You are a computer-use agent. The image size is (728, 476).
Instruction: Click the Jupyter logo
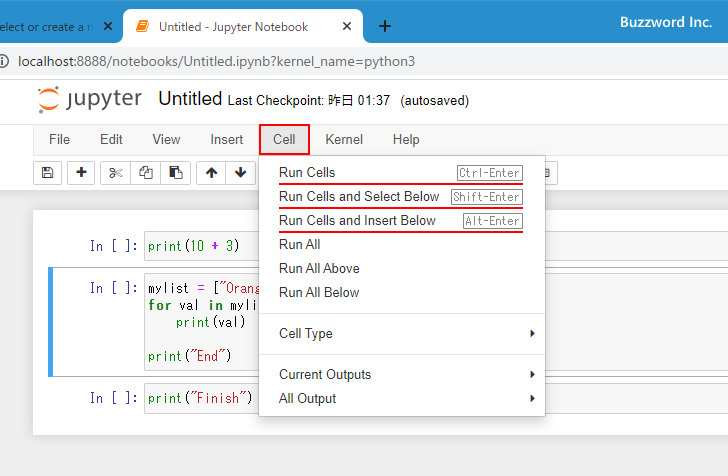tap(90, 99)
